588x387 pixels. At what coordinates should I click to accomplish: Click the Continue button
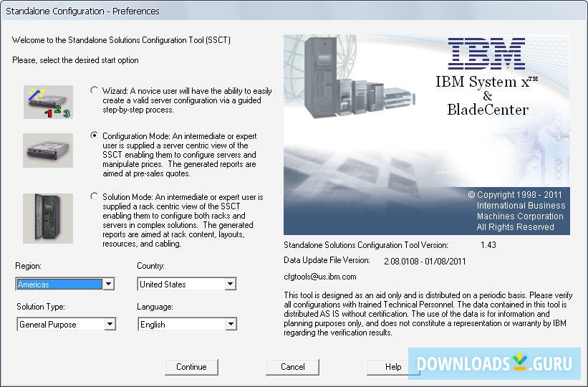[x=191, y=367]
